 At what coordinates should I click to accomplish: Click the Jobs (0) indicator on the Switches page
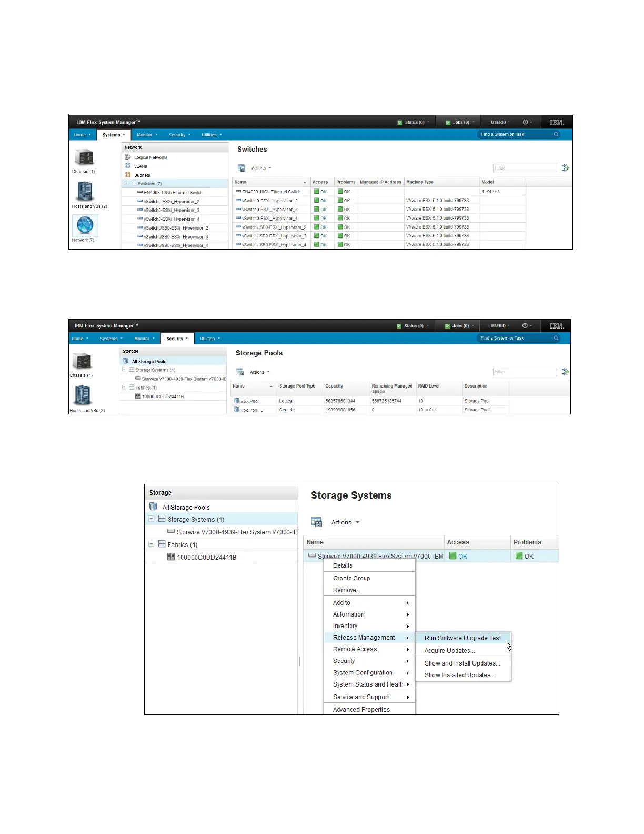[x=460, y=122]
